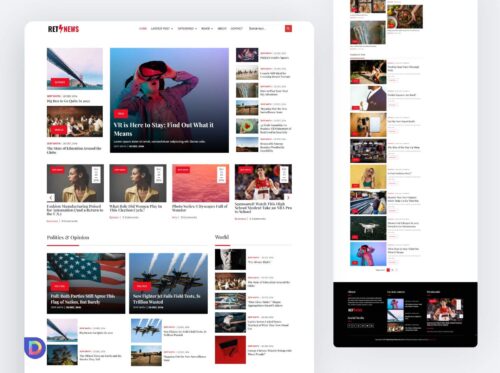This screenshot has width=500, height=373.
Task: Click social media icons row in footer
Action: coord(361,325)
